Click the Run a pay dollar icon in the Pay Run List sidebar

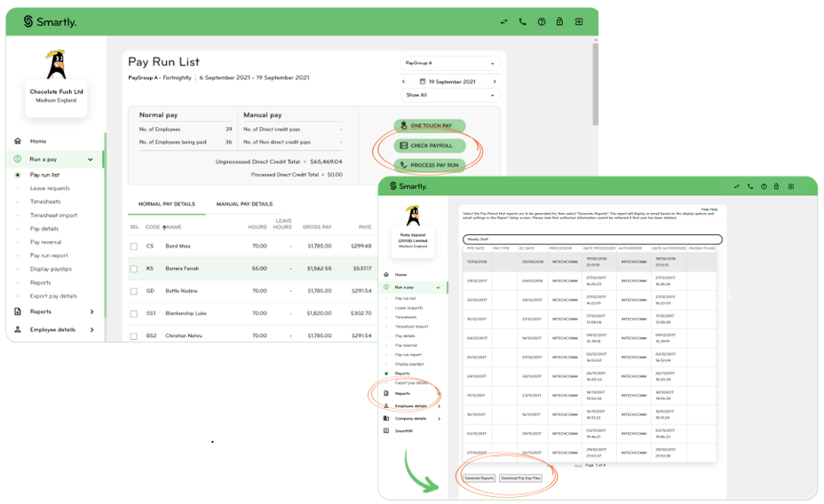click(18, 159)
